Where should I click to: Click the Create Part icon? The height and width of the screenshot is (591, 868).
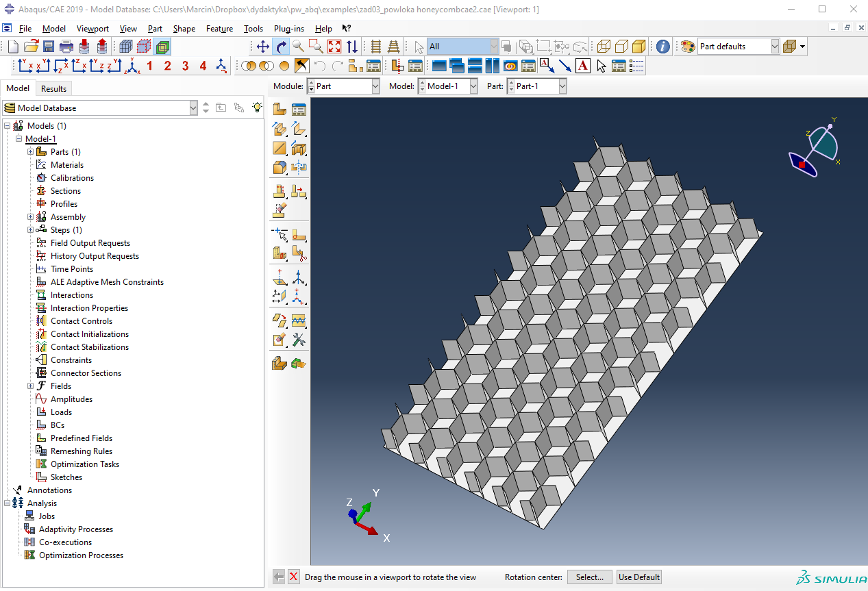point(280,109)
